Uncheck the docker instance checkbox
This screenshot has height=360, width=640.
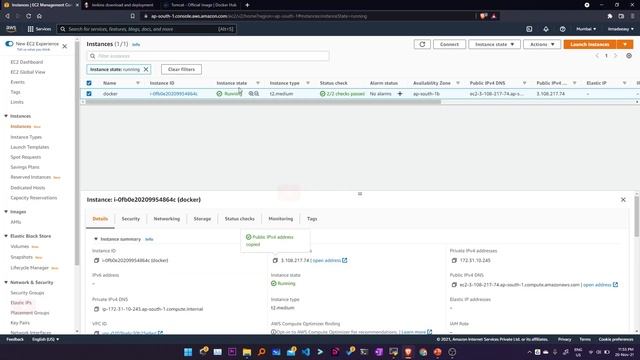click(89, 93)
